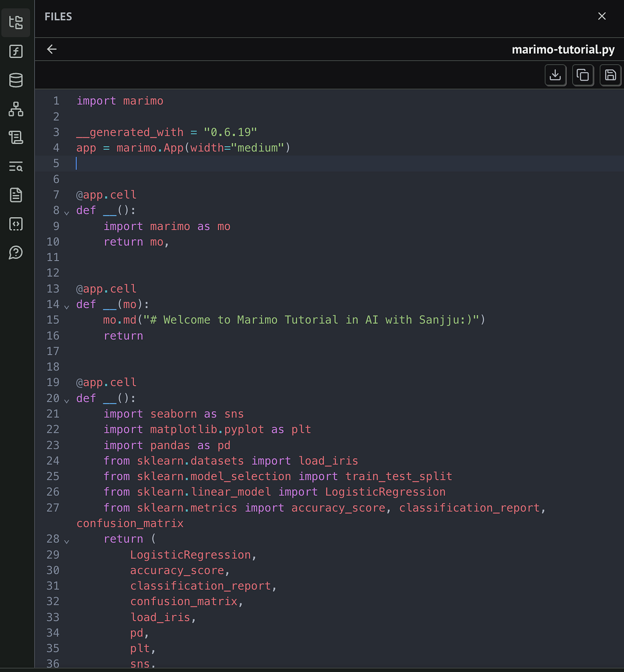Open the file explorer sidebar icon
This screenshot has height=672, width=624.
(16, 22)
